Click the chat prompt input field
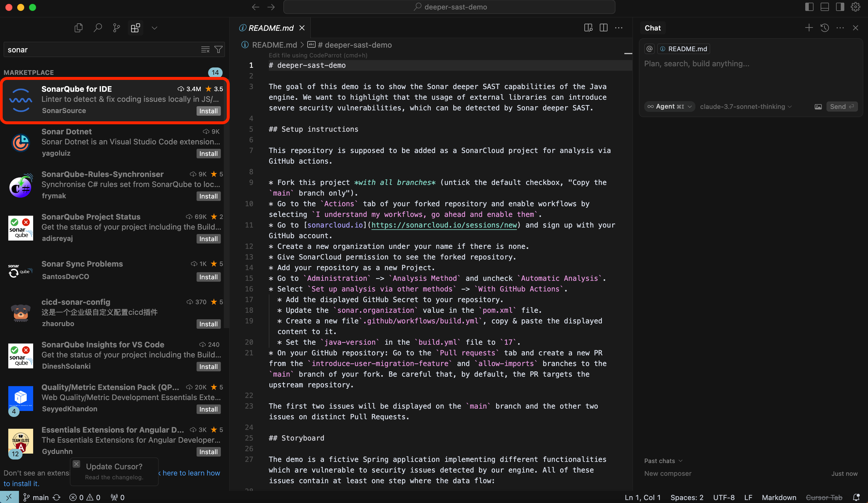 click(751, 64)
